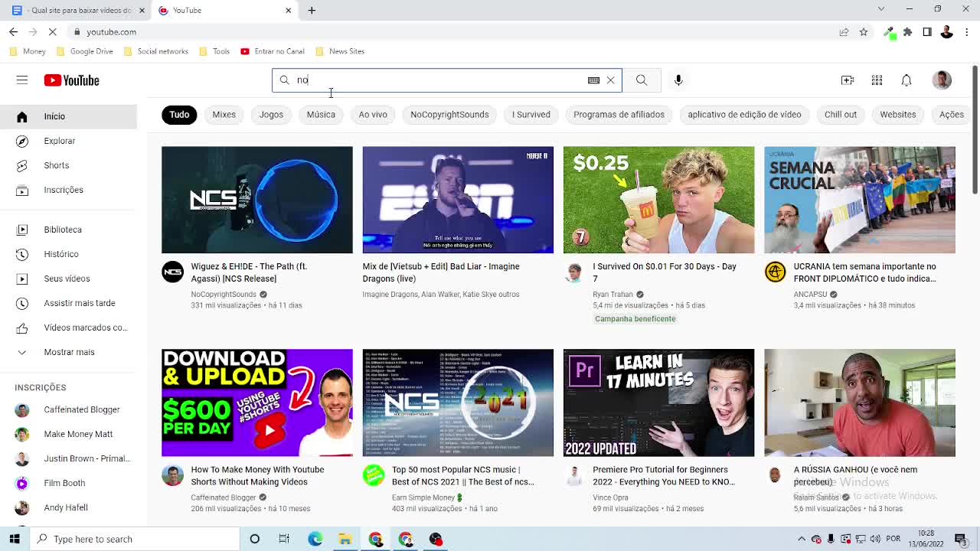Open the Create video camera icon
The height and width of the screenshot is (551, 980).
coord(848,80)
